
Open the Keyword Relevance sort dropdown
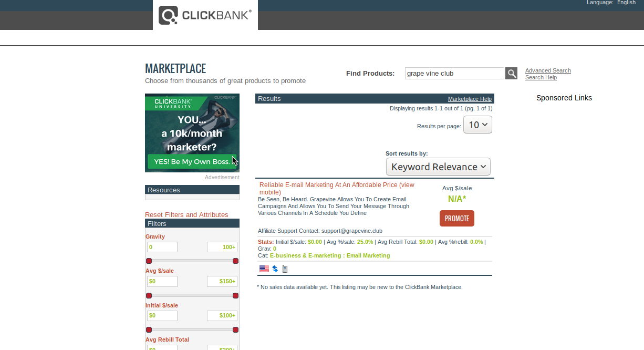[x=438, y=167]
